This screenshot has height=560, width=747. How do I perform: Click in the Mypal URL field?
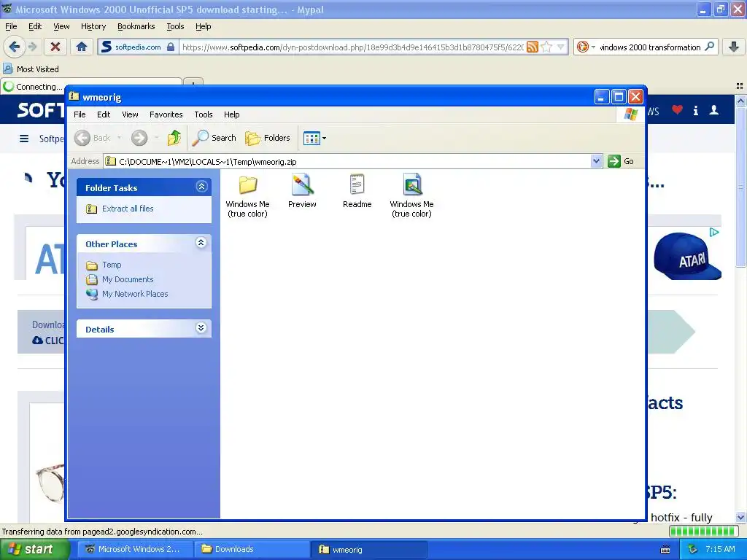click(x=352, y=47)
